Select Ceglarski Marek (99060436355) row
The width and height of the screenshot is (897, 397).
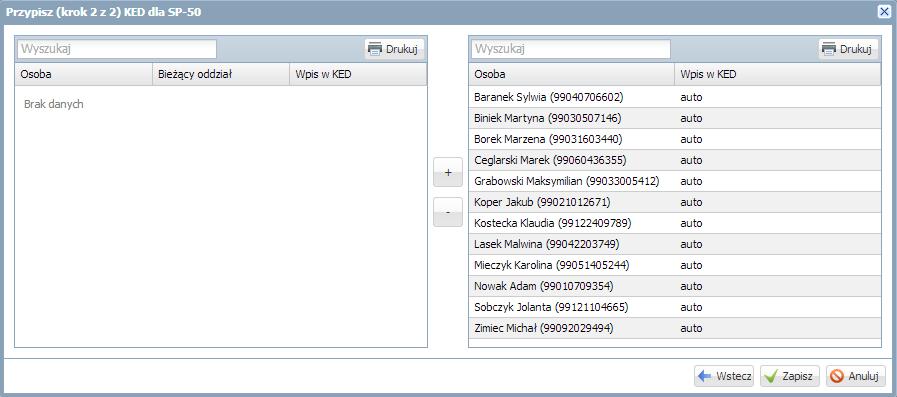pyautogui.click(x=675, y=160)
